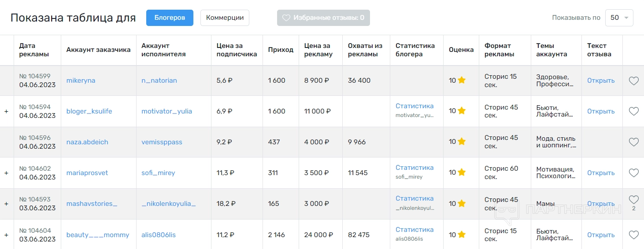This screenshot has width=644, height=249.
Task: Click the Цена за подписчика column header
Action: point(237,50)
